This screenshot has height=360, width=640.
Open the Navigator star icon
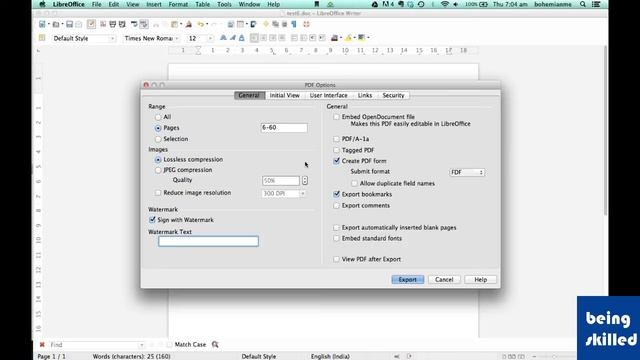point(266,24)
